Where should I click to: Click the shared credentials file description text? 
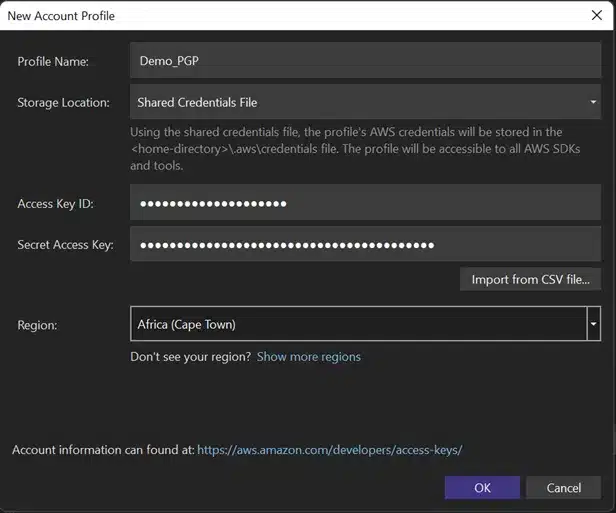[355, 148]
